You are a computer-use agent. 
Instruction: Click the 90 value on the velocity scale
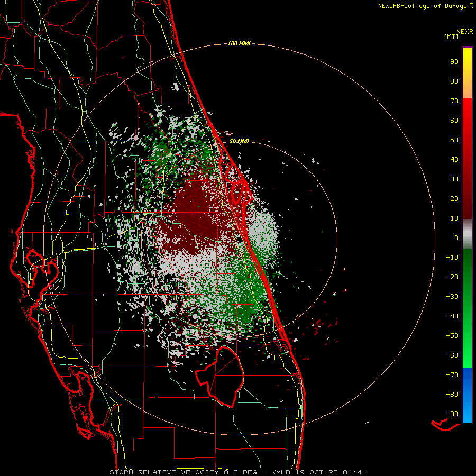point(454,62)
